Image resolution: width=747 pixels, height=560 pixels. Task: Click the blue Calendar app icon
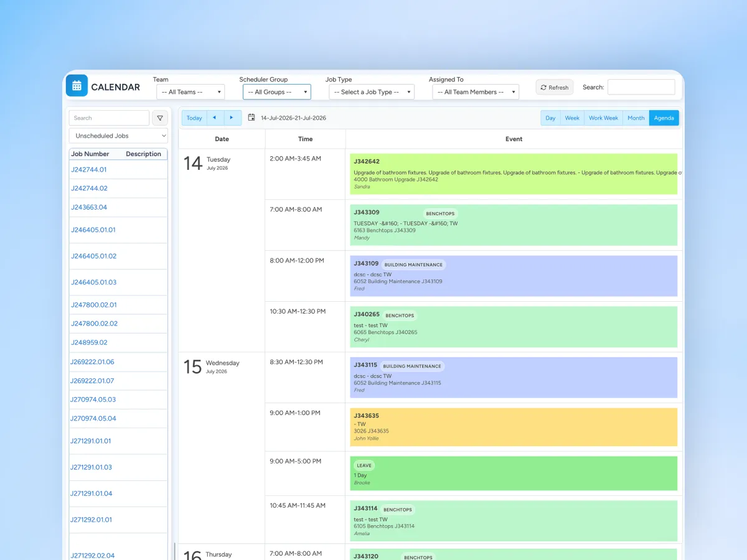pos(77,86)
